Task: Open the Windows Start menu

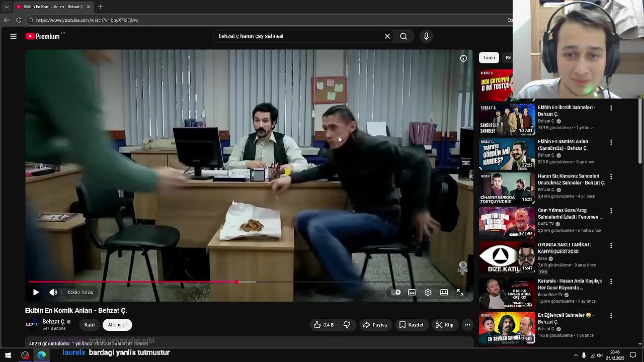Action: pos(8,355)
